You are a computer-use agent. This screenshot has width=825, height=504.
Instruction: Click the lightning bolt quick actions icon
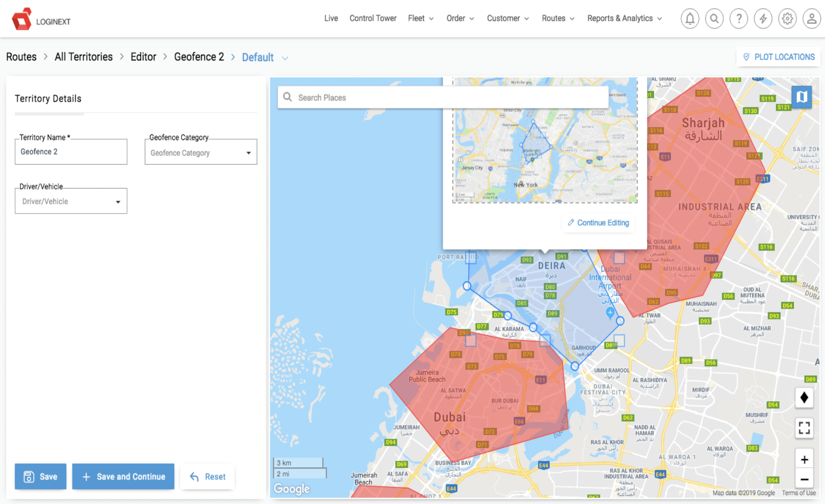[x=763, y=19]
